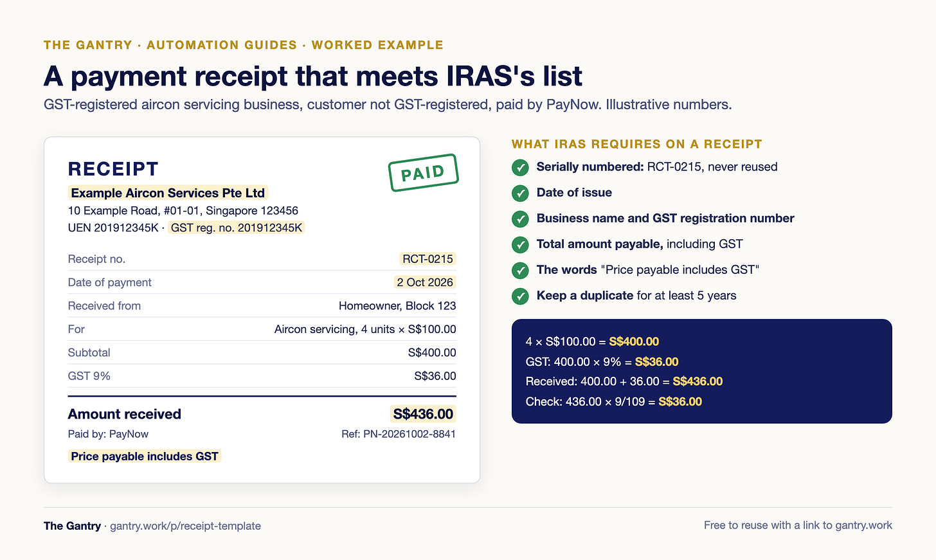Click Homeowner, Block 123 value
This screenshot has height=560, width=936.
pos(397,306)
